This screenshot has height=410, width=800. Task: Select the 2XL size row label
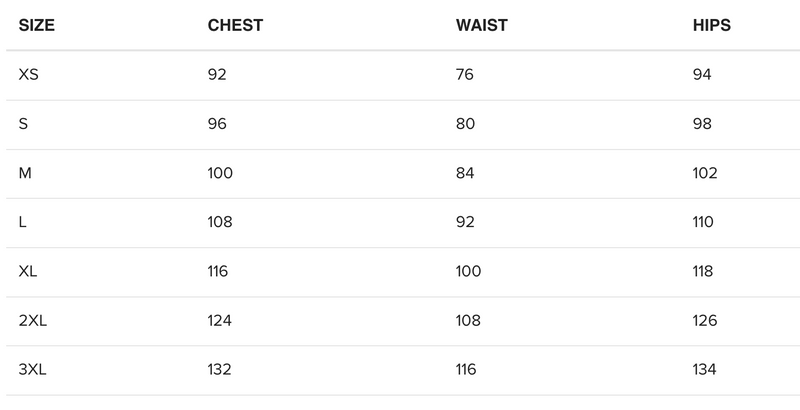(33, 321)
